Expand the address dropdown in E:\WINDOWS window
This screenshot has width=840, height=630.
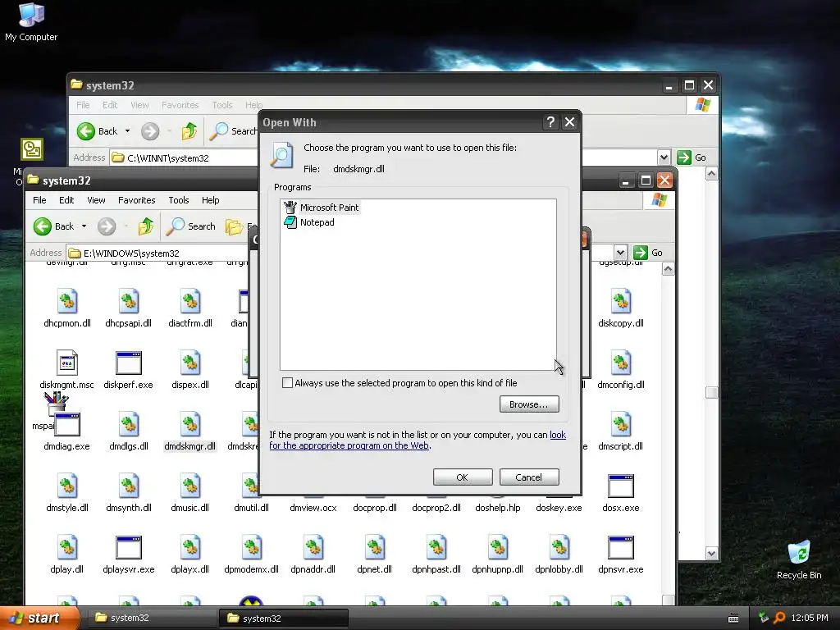620,253
